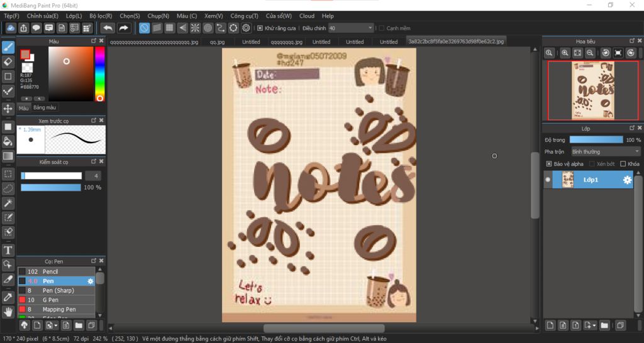Rotate canvas left in navigator
The width and height of the screenshot is (644, 343).
pyautogui.click(x=606, y=53)
